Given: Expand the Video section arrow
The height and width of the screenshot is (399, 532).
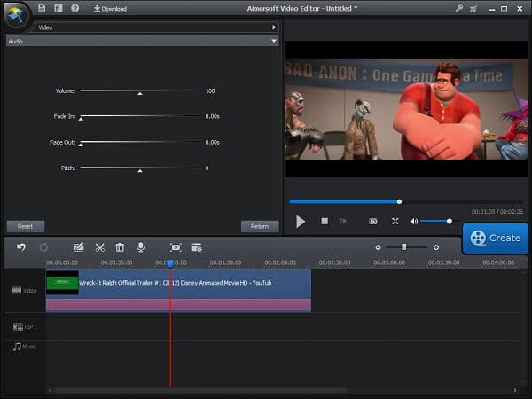Looking at the screenshot, I should 273,27.
